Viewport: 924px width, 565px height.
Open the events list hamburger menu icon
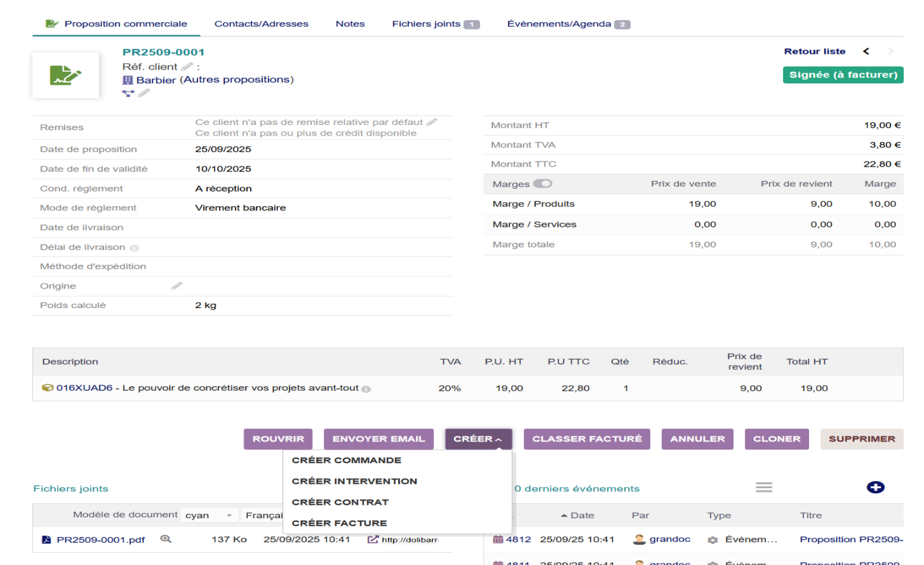point(764,487)
